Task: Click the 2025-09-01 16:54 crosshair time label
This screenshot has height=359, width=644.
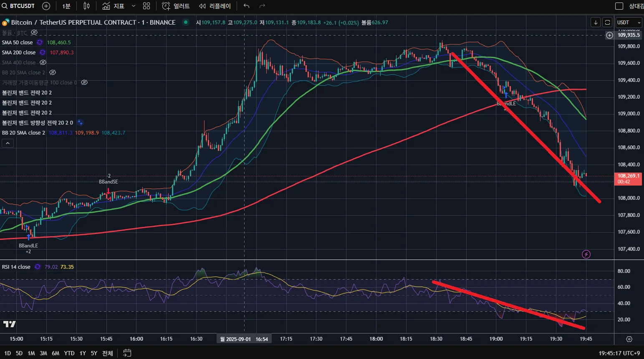Action: click(244, 339)
